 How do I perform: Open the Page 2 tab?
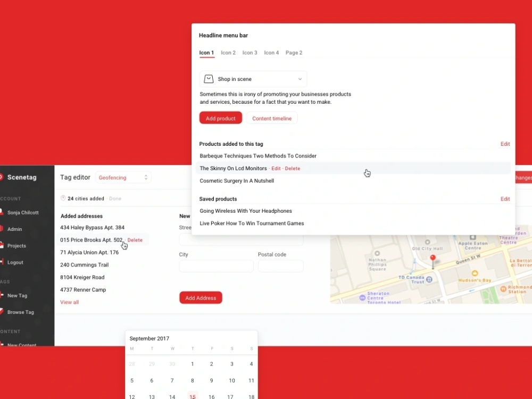(294, 53)
